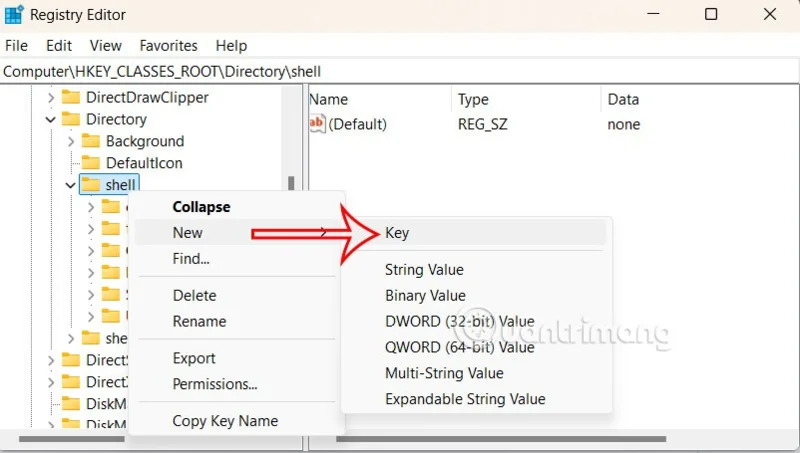Expand the DirectDrawClipper key chevron

[50, 98]
